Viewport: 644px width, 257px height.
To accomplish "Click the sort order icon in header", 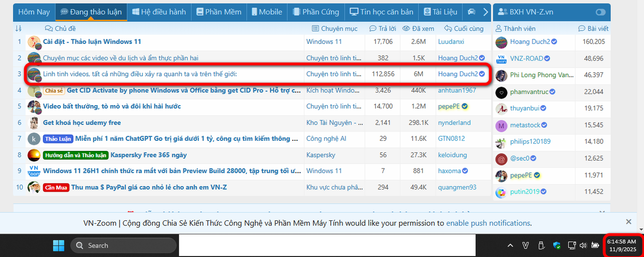I will click(19, 28).
